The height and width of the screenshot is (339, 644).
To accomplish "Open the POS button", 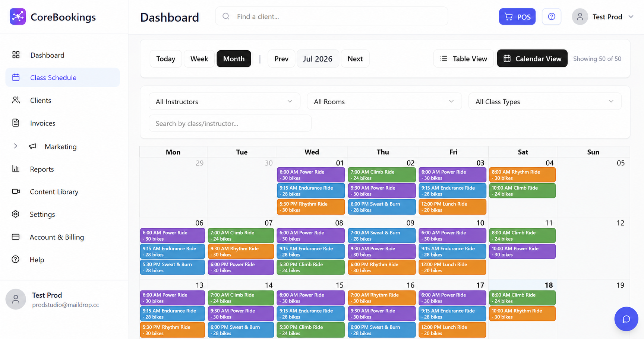I will click(x=517, y=17).
